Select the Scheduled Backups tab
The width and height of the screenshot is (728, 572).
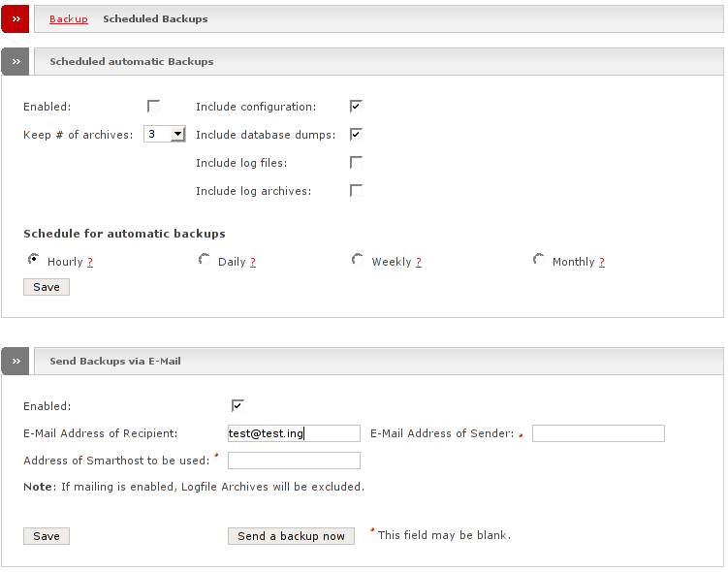click(x=155, y=18)
